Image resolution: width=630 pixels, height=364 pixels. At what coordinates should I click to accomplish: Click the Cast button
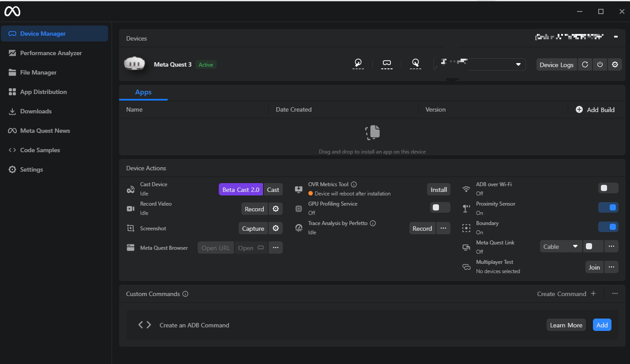click(273, 190)
